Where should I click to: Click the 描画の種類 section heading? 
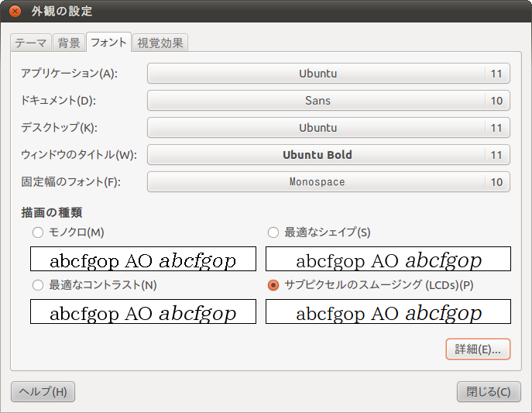[52, 212]
